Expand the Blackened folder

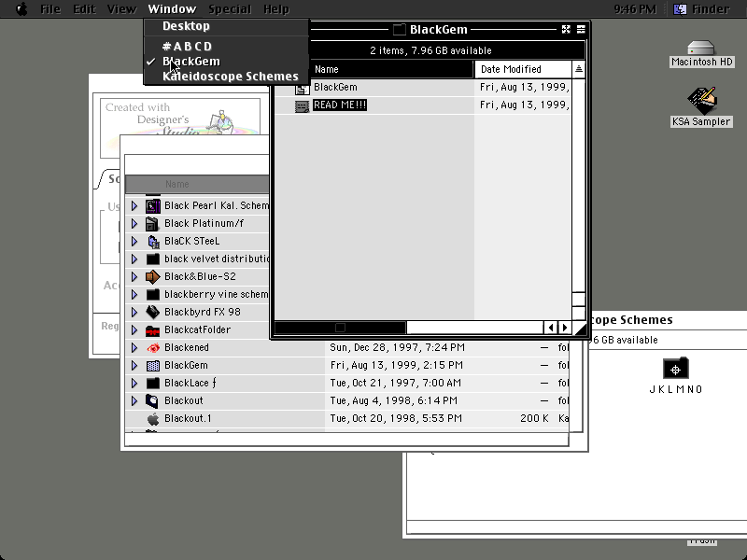[134, 347]
